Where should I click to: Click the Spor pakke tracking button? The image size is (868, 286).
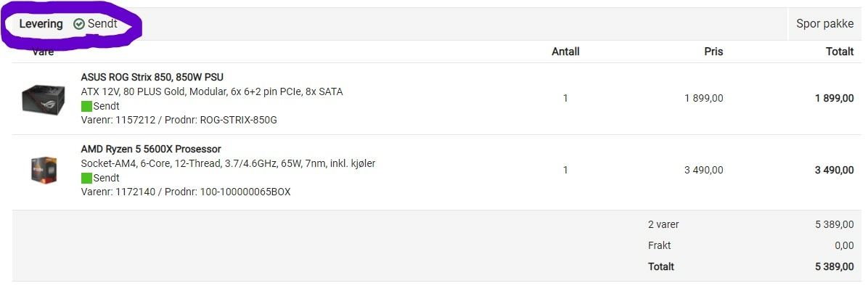click(x=825, y=24)
